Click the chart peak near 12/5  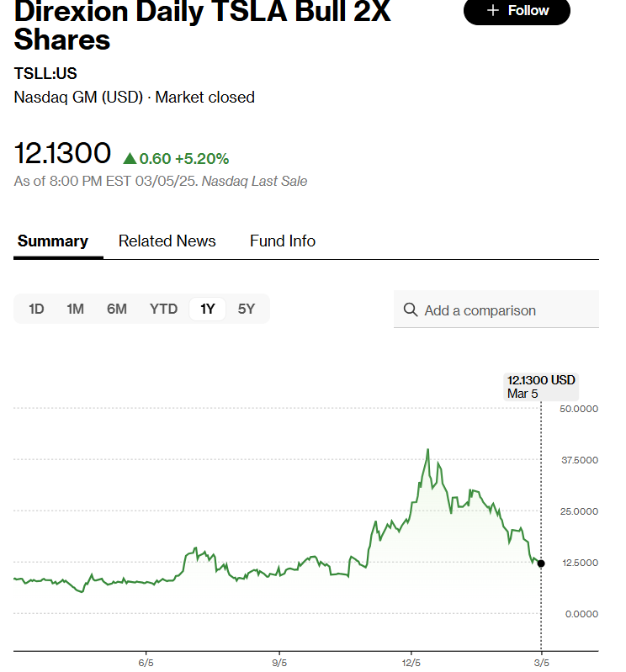(x=428, y=450)
